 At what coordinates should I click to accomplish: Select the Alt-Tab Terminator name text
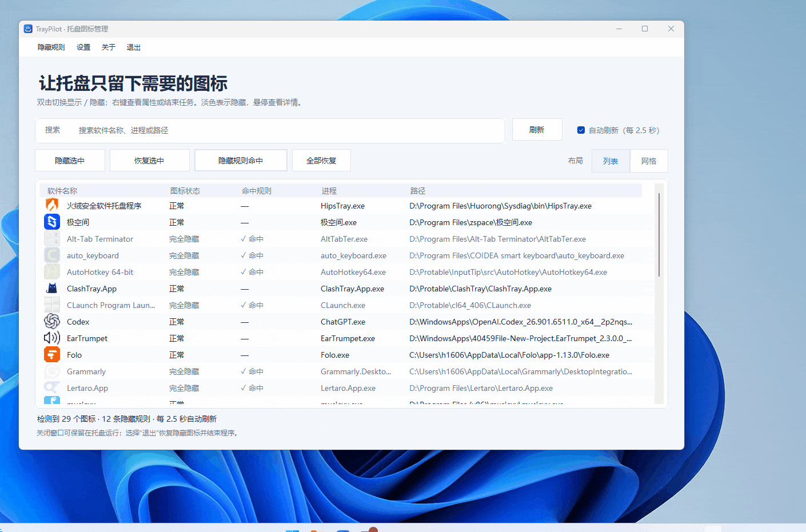[x=100, y=239]
